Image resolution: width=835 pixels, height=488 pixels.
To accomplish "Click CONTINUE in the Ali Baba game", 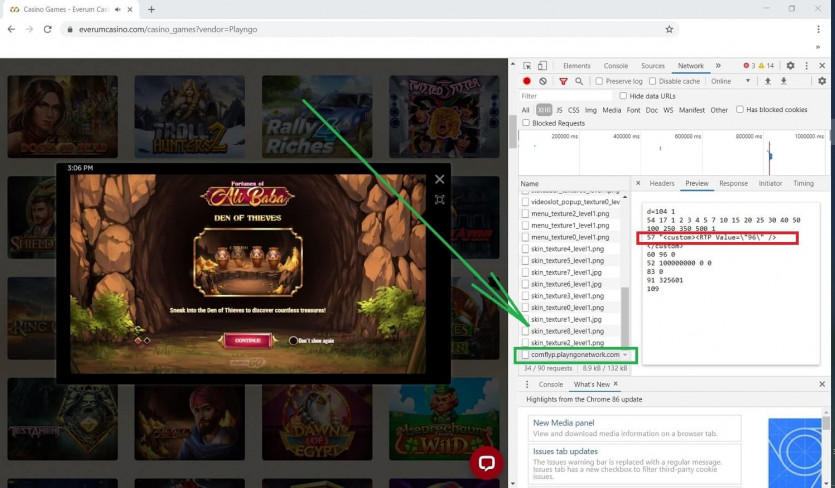I will [x=248, y=340].
